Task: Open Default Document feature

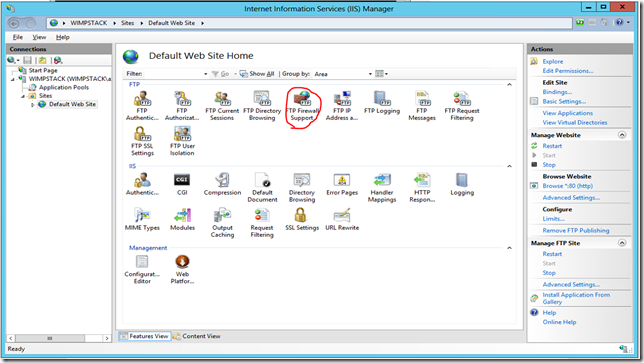Action: point(262,188)
